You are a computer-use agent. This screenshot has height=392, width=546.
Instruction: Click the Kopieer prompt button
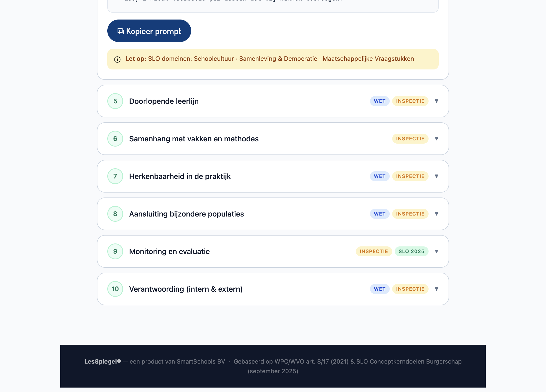pyautogui.click(x=149, y=31)
